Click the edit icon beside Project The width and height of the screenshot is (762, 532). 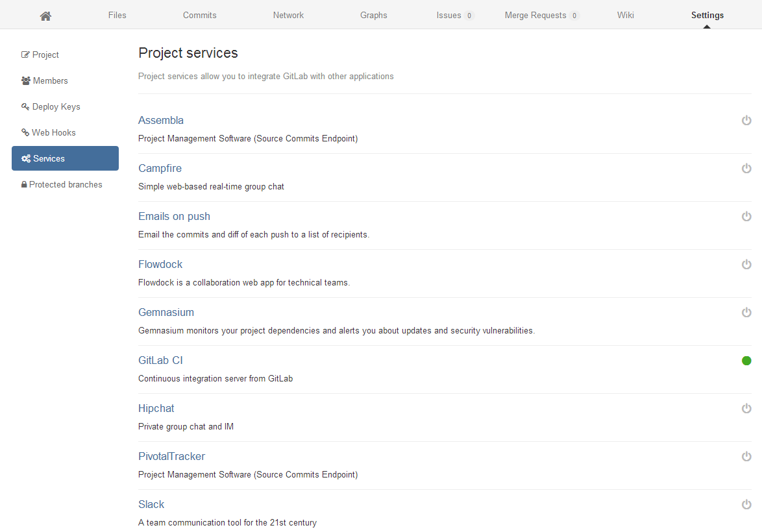coord(25,54)
